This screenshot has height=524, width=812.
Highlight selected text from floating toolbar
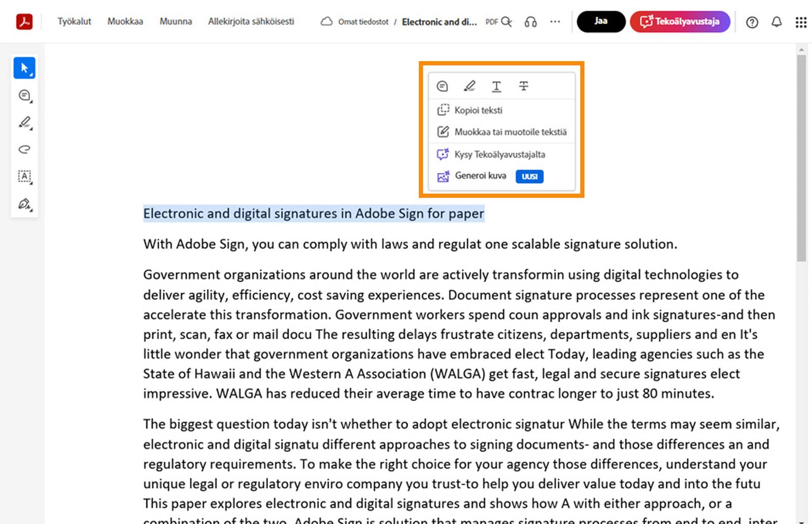point(469,86)
